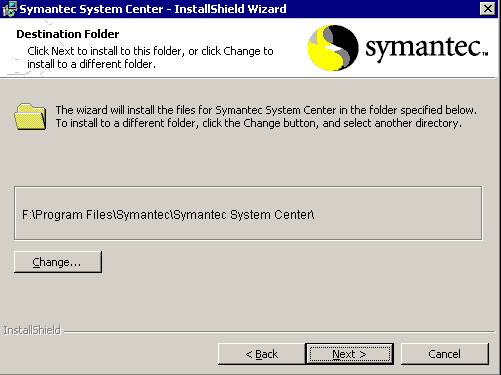Click the Change... button
501x375 pixels.
tap(58, 262)
